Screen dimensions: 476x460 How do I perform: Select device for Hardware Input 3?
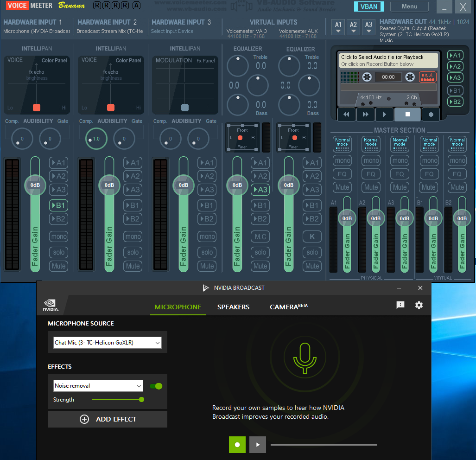coord(172,31)
